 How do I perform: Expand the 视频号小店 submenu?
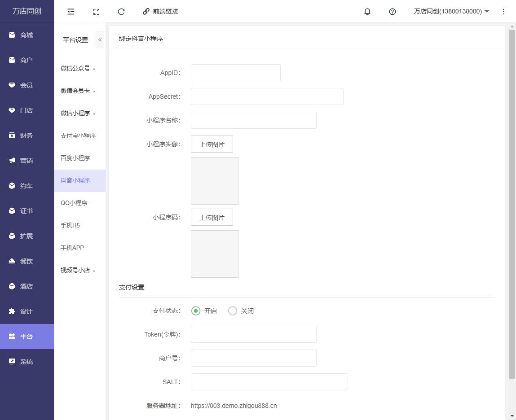click(x=78, y=270)
